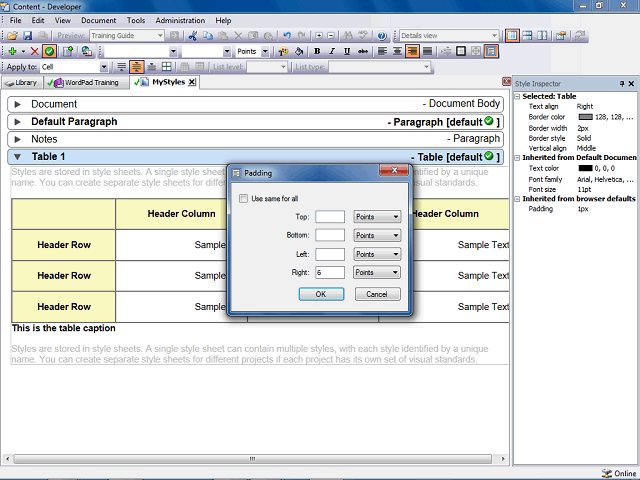Cut selection with the scissors icon
This screenshot has width=640, height=480.
point(193,36)
